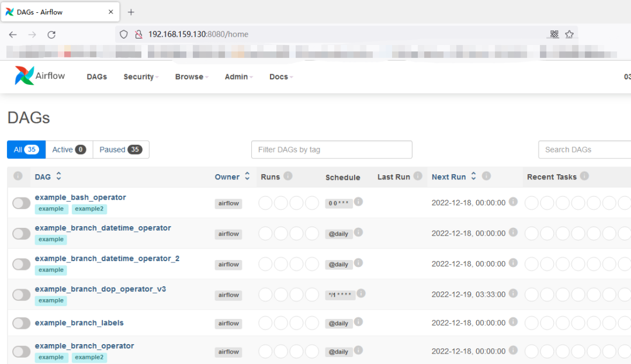Viewport: 631px width, 364px height.
Task: Bookmark this page with star icon
Action: point(569,34)
